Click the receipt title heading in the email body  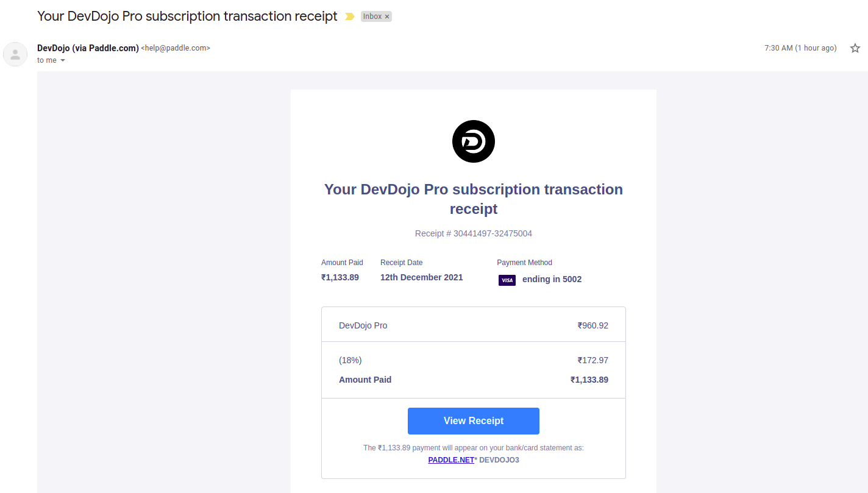pyautogui.click(x=474, y=199)
